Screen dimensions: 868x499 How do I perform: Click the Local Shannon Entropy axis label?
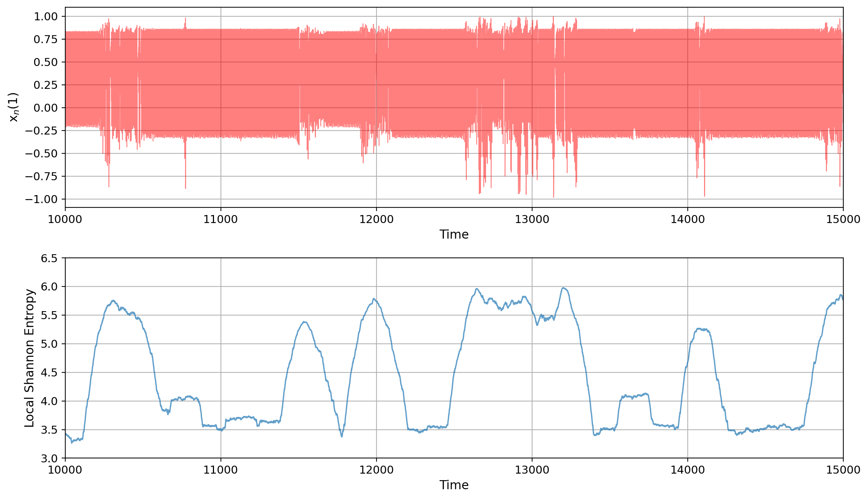coord(29,358)
